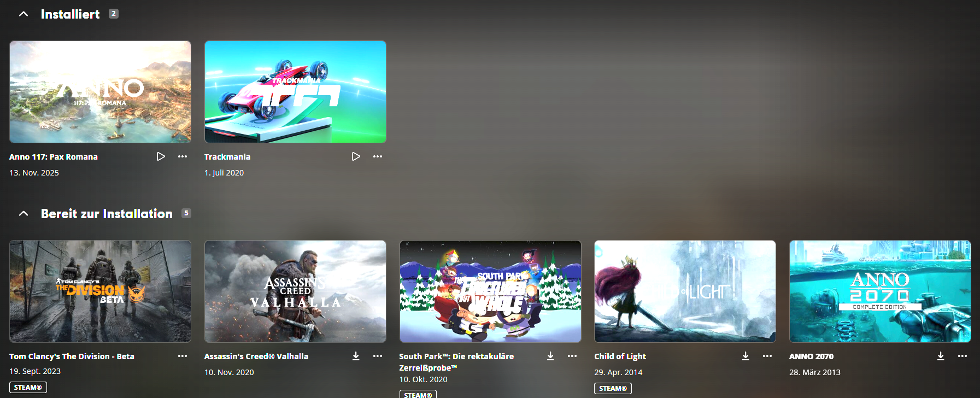Click date 28. März 2013

coord(815,372)
